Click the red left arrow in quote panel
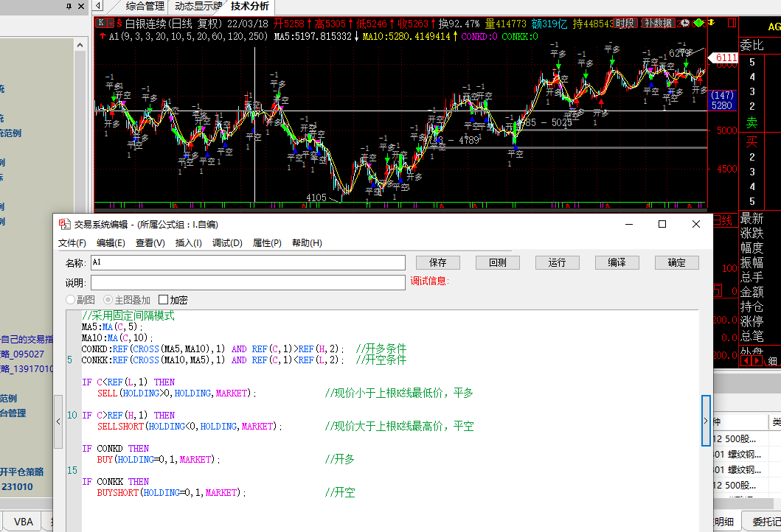The width and height of the screenshot is (781, 532). 746,361
